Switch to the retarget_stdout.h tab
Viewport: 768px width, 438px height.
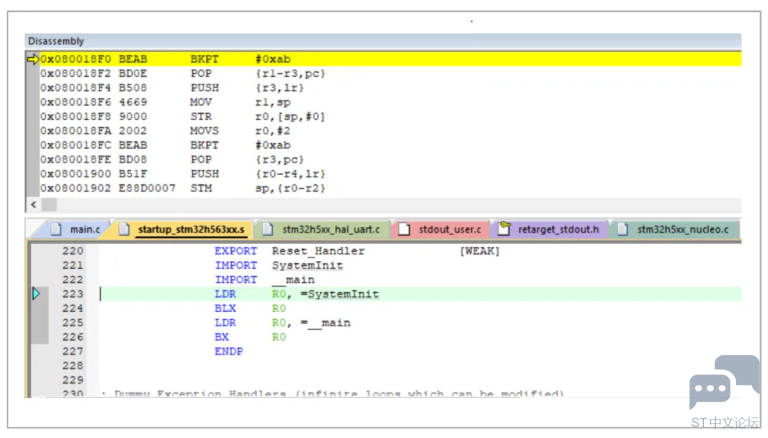(x=559, y=229)
